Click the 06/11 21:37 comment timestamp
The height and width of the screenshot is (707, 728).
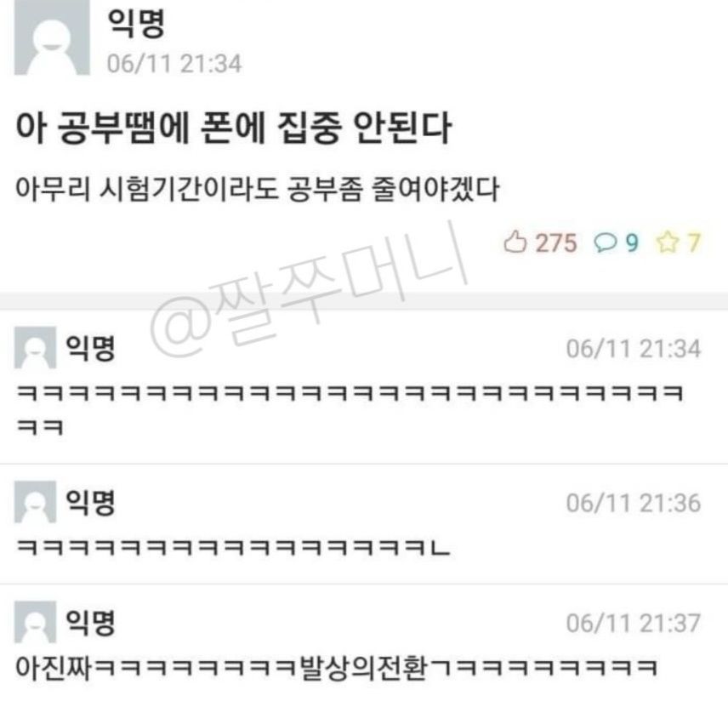[634, 624]
